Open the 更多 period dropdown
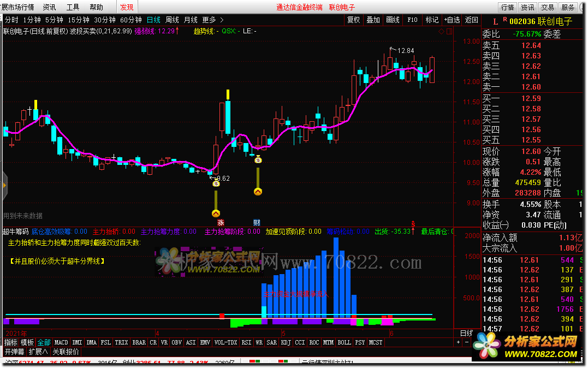588x368 pixels. click(209, 20)
